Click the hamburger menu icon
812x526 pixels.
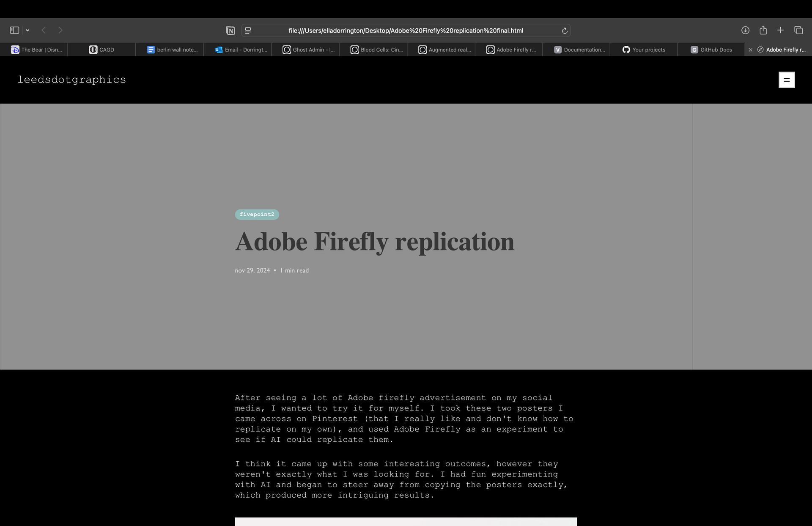[x=787, y=80]
